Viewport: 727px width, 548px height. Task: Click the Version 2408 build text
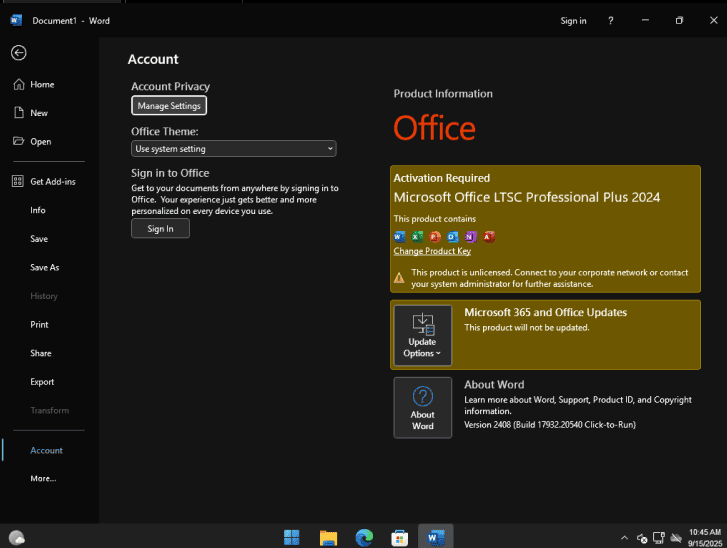pyautogui.click(x=550, y=425)
